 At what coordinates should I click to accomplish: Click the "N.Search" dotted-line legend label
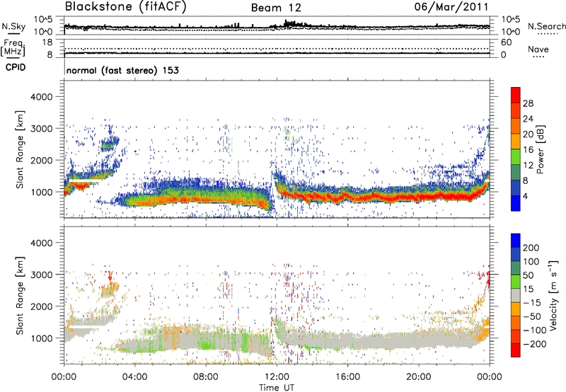pyautogui.click(x=547, y=26)
